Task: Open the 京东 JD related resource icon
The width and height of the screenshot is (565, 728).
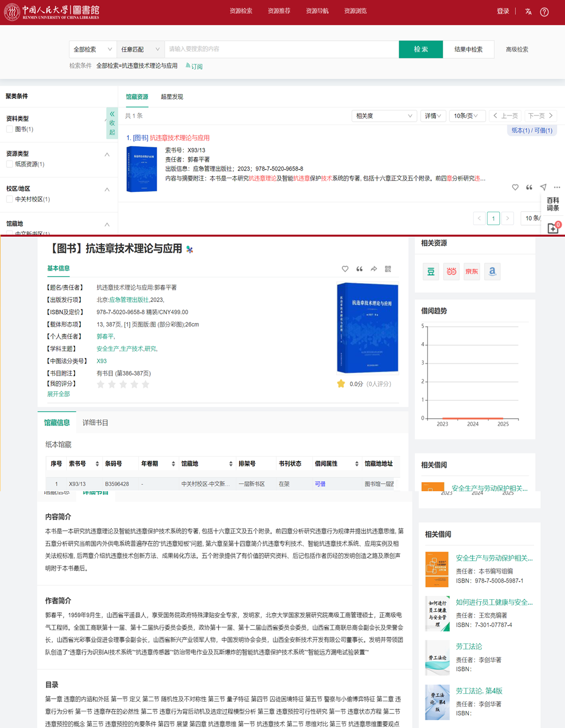Action: (472, 272)
